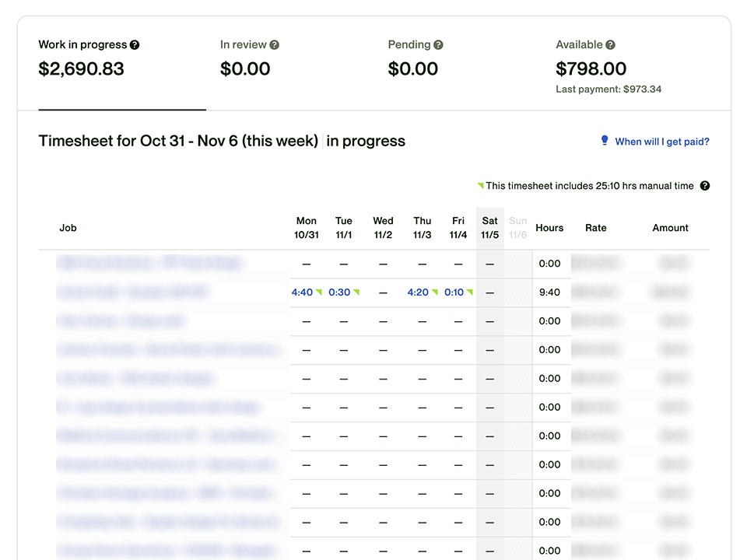This screenshot has height=560, width=747.
Task: Click help icon after manual time notice
Action: coord(705,186)
